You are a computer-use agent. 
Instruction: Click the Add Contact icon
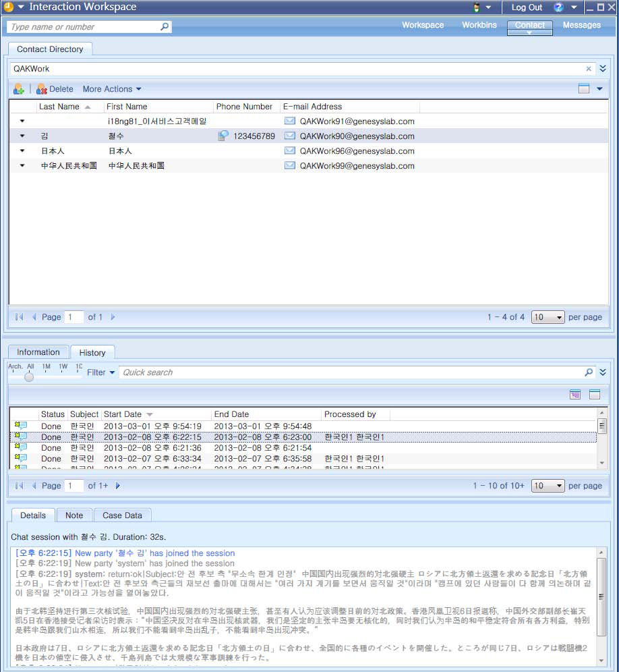19,89
